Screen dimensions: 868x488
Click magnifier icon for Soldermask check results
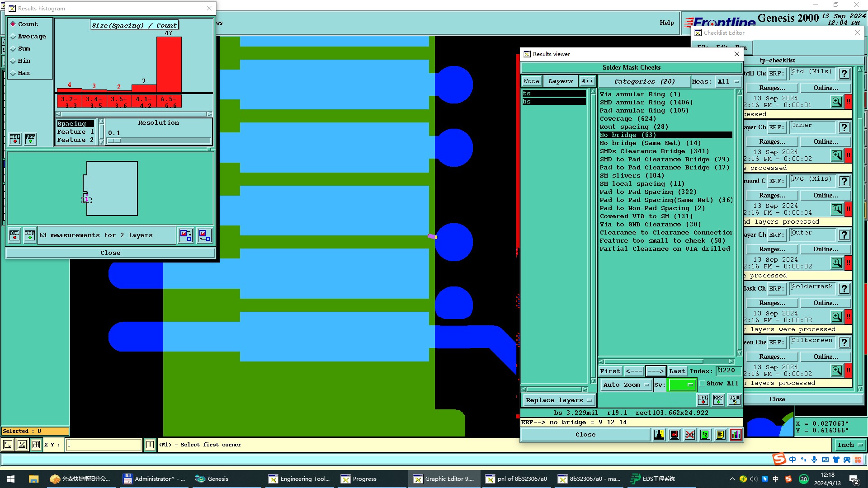836,317
